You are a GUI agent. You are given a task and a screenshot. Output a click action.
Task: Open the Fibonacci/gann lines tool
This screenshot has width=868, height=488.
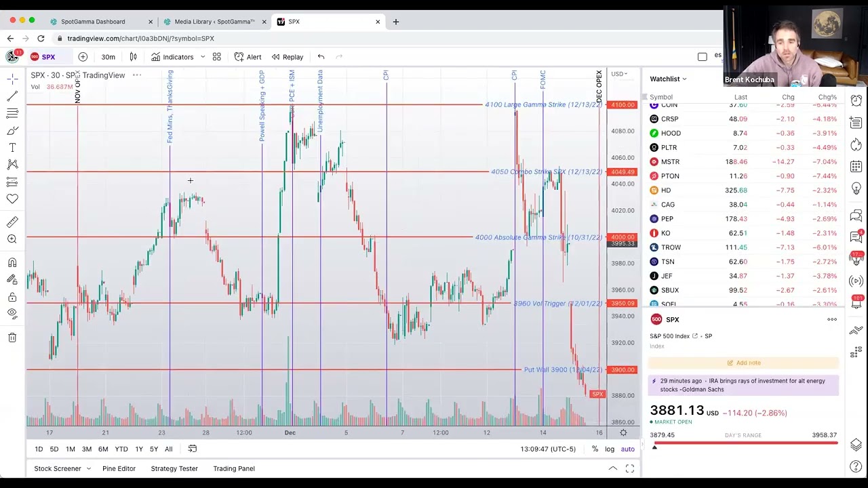(12, 113)
